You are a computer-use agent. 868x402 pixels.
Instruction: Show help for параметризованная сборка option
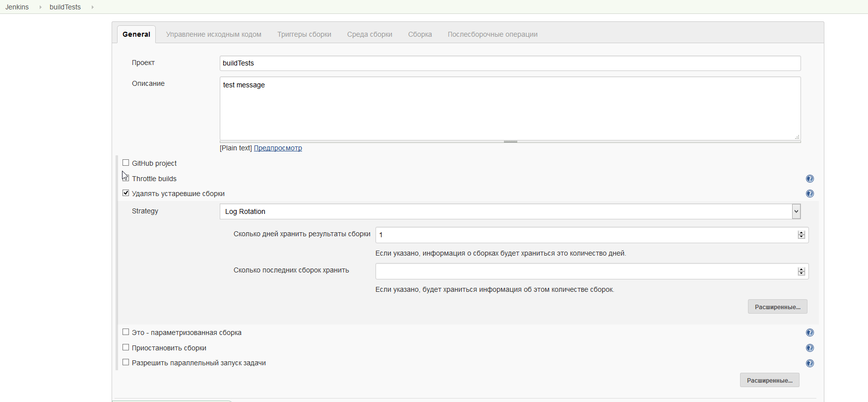tap(809, 333)
